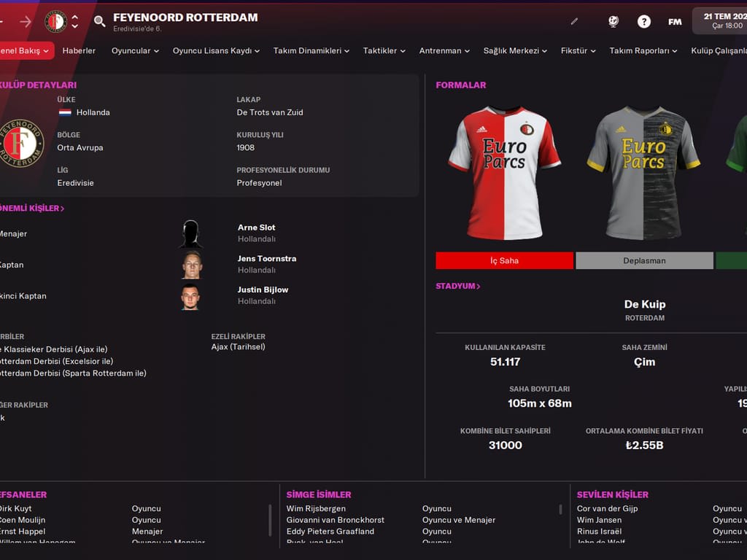The image size is (747, 560).
Task: Click the forward navigation arrow
Action: tap(26, 21)
